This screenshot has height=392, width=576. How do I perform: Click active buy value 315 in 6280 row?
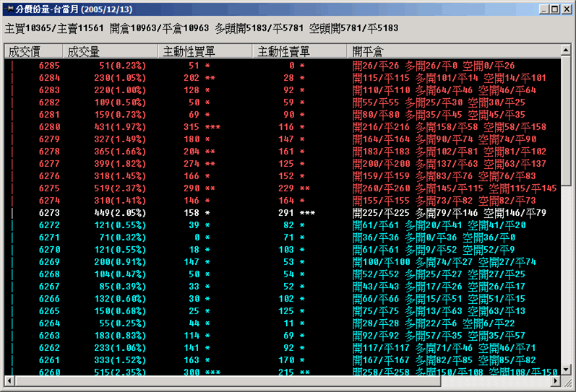click(192, 127)
